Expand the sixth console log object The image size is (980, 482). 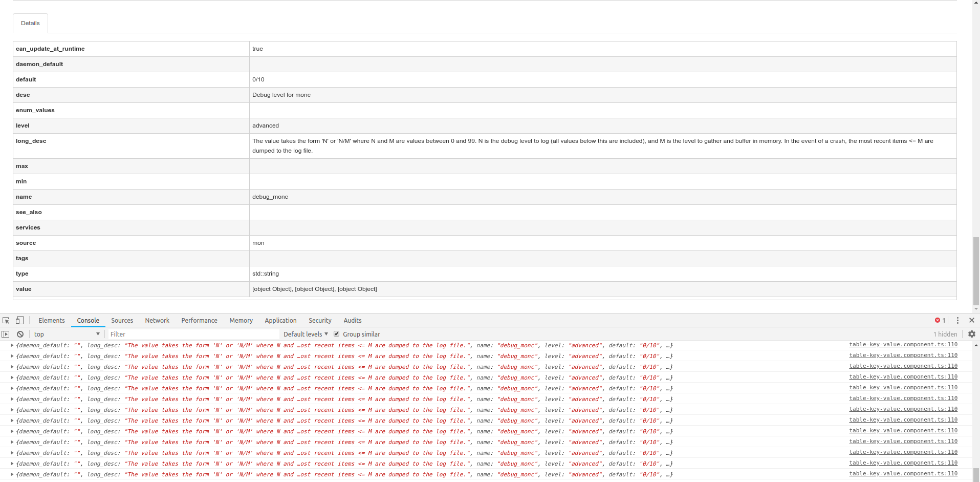click(x=12, y=399)
